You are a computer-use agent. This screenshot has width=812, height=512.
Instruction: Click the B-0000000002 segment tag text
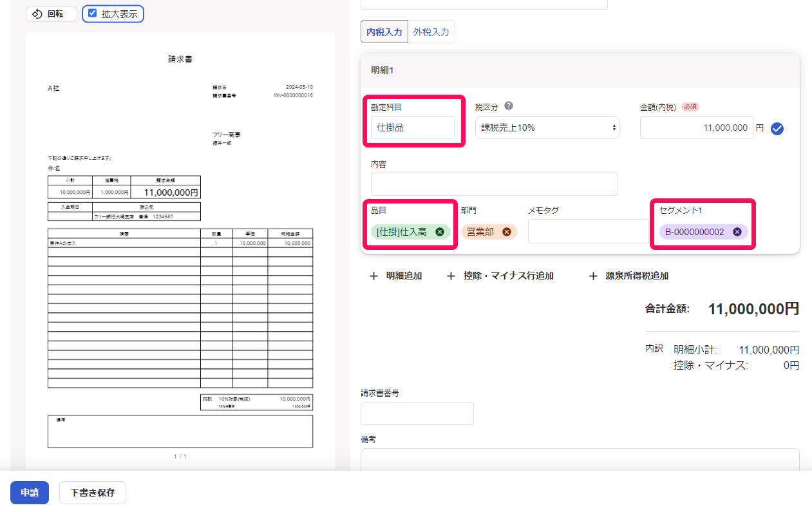coord(695,232)
